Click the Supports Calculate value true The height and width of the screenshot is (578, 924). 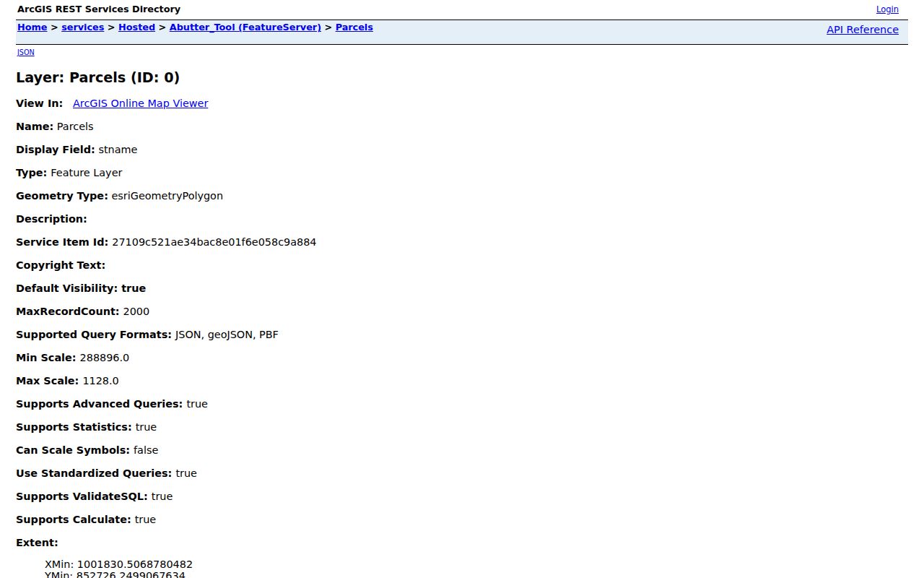point(145,519)
